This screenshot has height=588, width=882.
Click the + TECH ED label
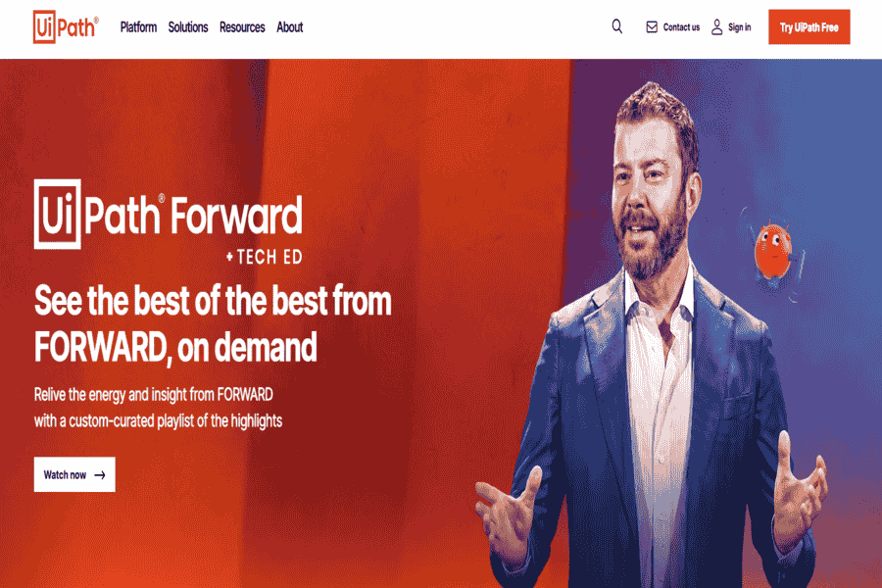click(264, 257)
